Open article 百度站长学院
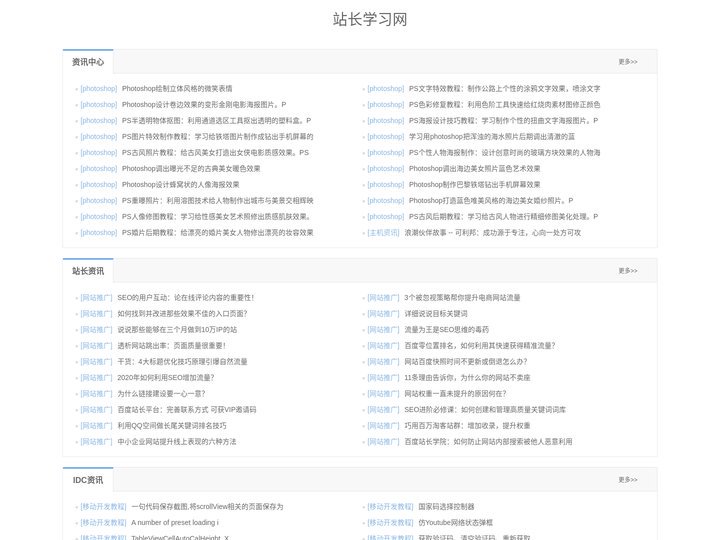Viewport: 720px width, 540px height. point(488,442)
